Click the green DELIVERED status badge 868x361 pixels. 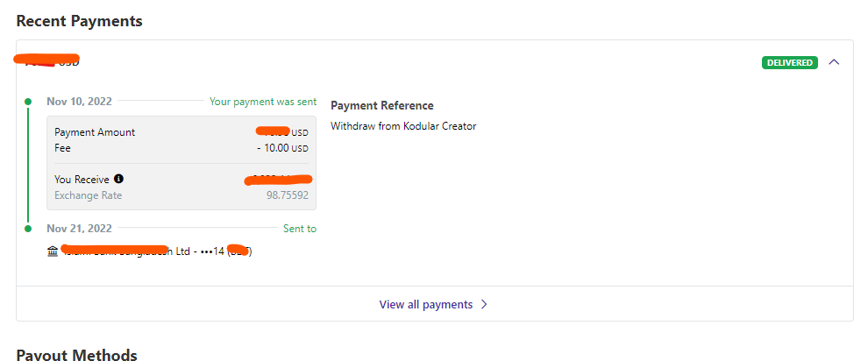click(x=789, y=62)
